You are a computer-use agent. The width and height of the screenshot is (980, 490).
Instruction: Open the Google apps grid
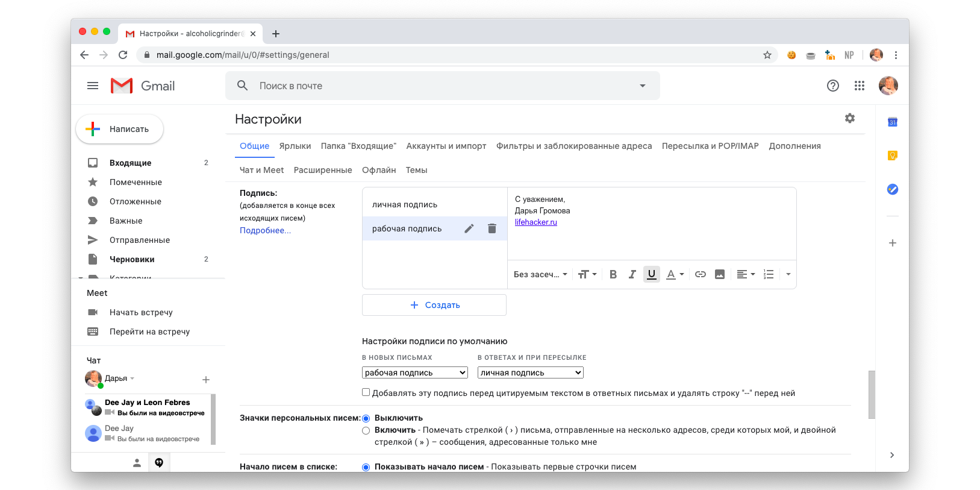860,86
